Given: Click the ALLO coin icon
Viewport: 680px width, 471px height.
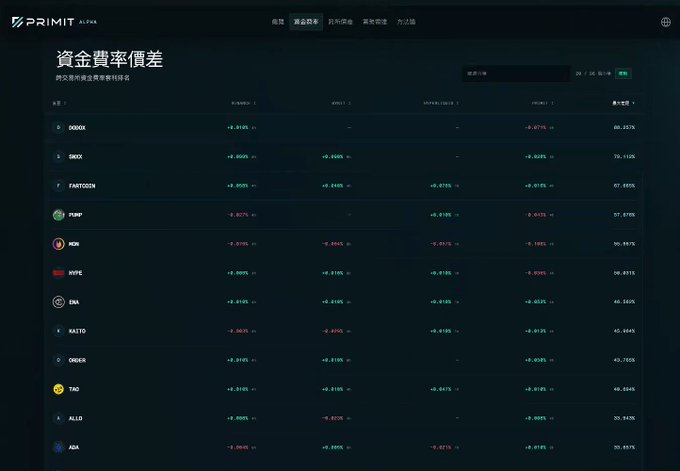Looking at the screenshot, I should coord(59,418).
